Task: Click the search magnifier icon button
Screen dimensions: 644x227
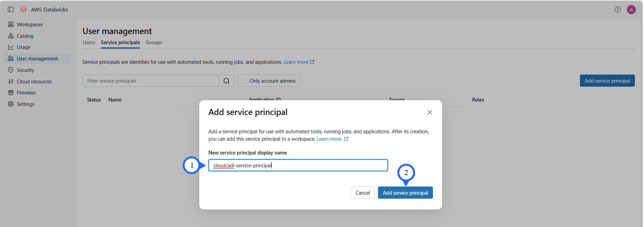Action: (x=227, y=81)
